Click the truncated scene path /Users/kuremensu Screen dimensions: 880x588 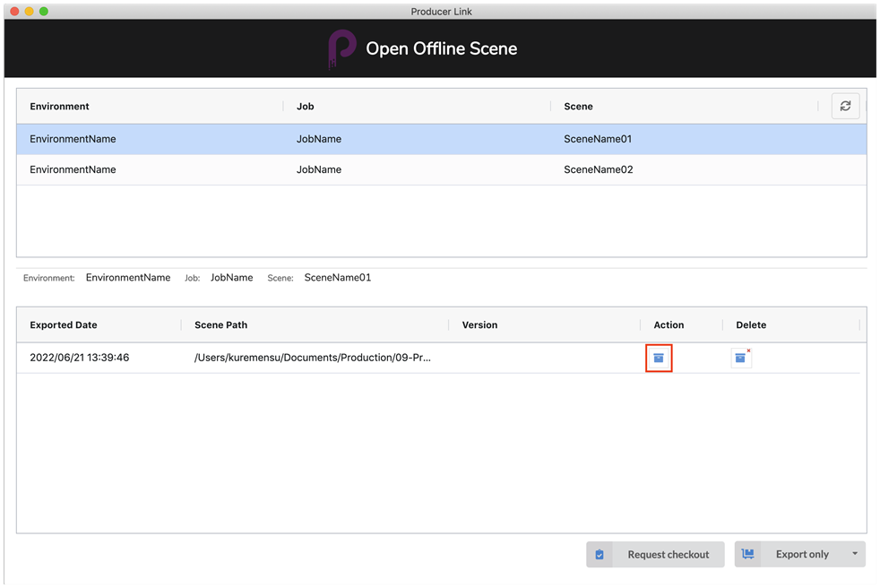point(312,358)
